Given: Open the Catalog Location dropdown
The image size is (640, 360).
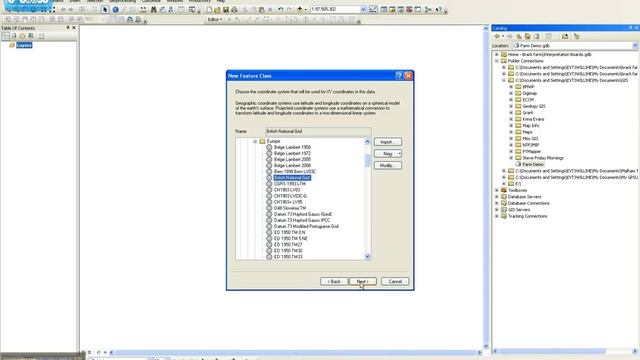Looking at the screenshot, I should [x=635, y=46].
